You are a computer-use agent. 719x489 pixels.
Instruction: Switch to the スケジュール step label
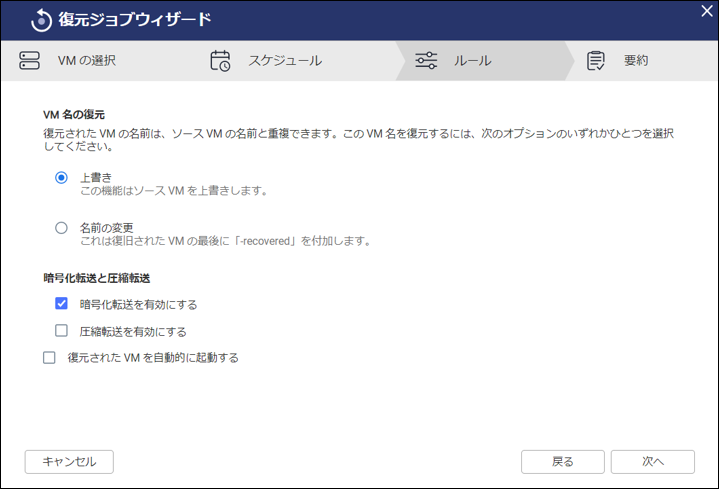[x=285, y=61]
